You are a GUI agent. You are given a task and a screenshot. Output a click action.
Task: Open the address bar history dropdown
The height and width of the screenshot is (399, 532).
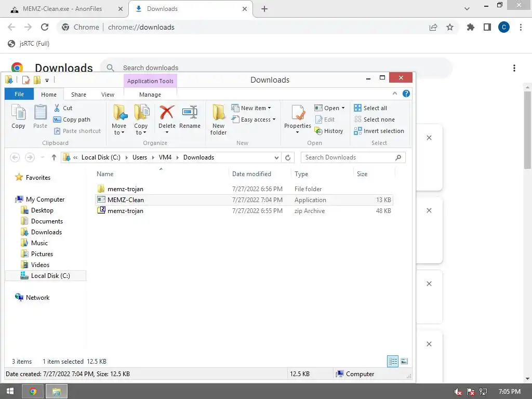(x=276, y=157)
